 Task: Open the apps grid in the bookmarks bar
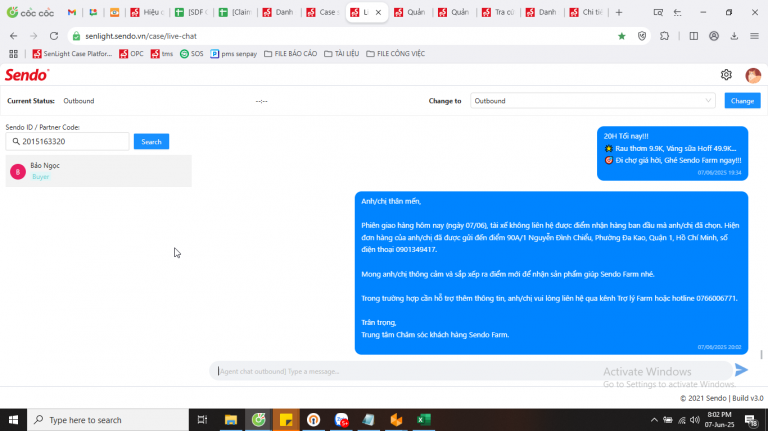pyautogui.click(x=13, y=54)
